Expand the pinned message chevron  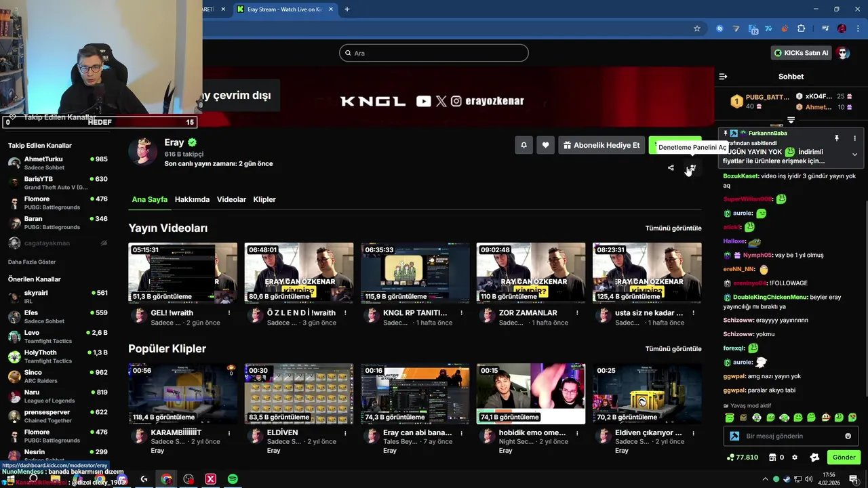(854, 155)
